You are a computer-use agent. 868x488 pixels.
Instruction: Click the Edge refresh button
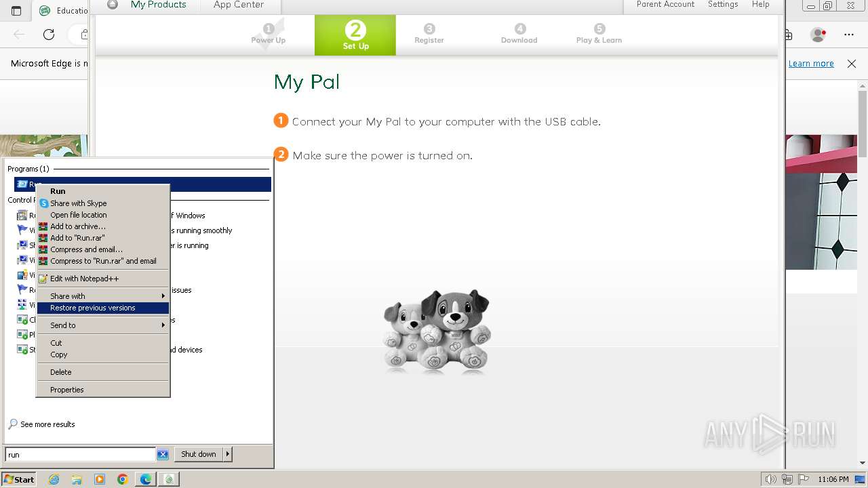49,35
